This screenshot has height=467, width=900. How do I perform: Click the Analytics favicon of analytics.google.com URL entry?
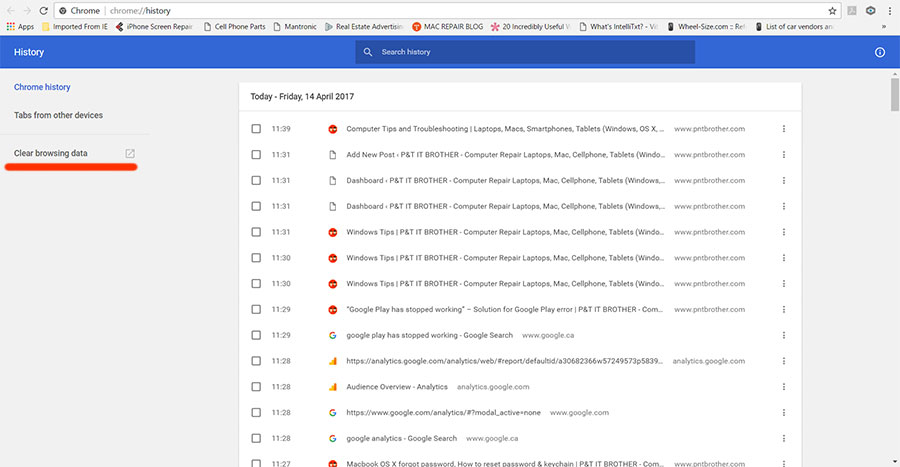coord(332,361)
